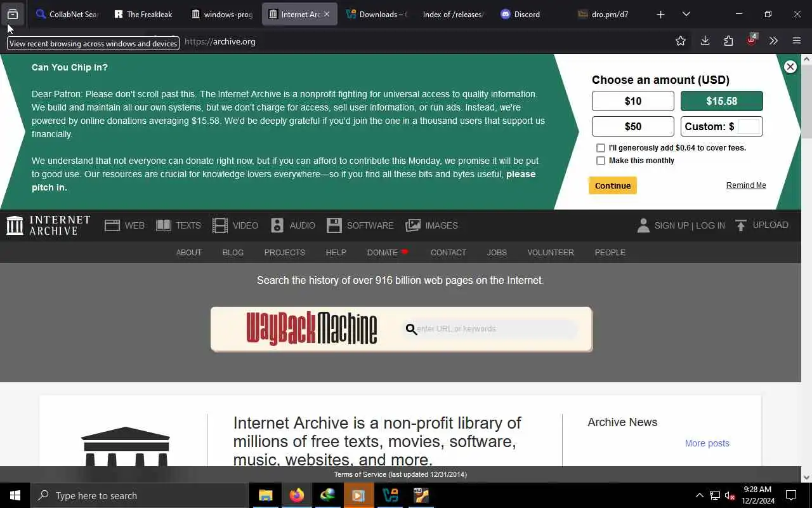Screen dimensions: 812x508
Task: Dismiss the donation banner X button
Action: (790, 67)
